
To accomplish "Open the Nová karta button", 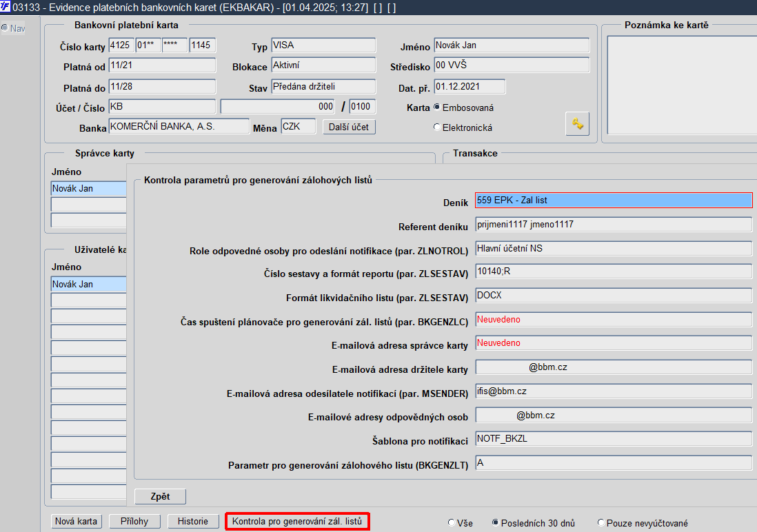I will click(x=77, y=522).
